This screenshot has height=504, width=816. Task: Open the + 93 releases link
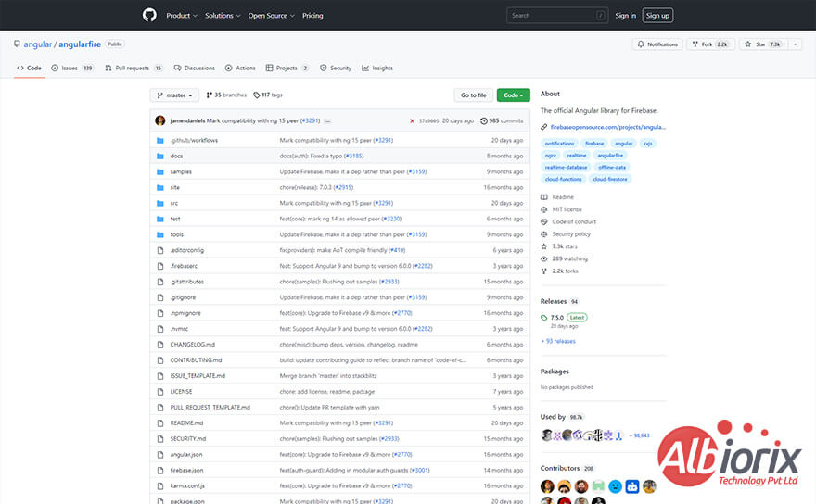click(558, 341)
